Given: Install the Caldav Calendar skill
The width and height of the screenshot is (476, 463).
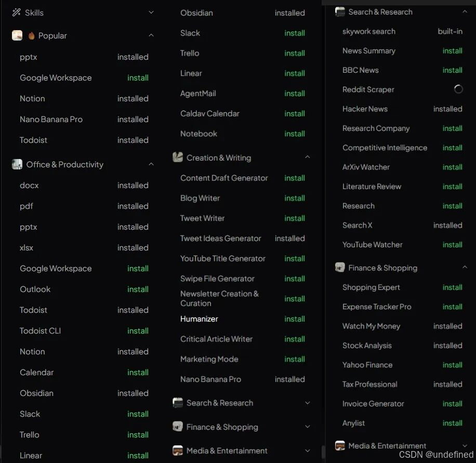Looking at the screenshot, I should point(295,113).
